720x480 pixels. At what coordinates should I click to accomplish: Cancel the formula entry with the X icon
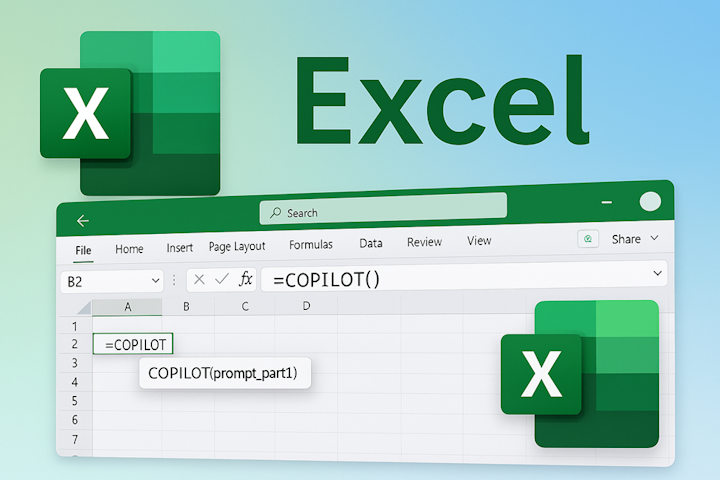199,279
